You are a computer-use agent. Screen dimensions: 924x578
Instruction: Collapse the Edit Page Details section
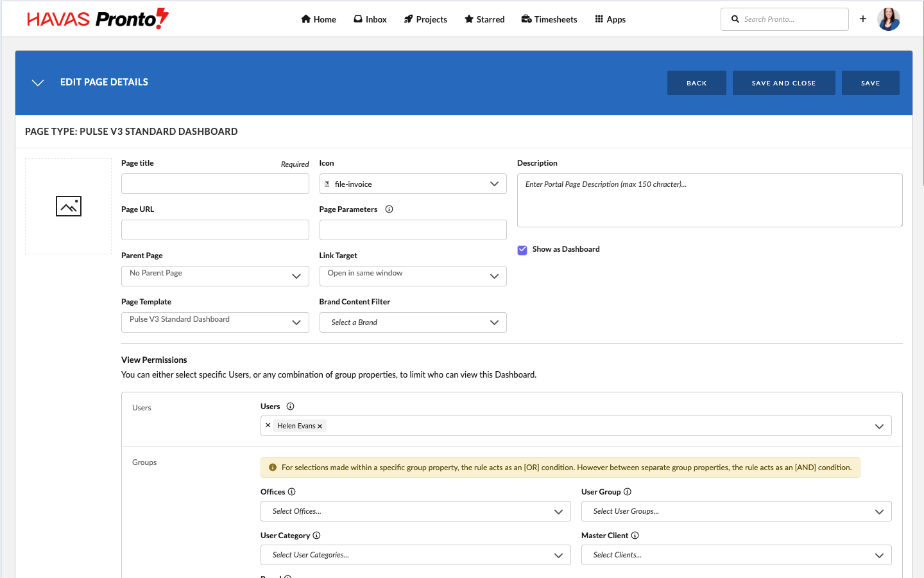(x=38, y=83)
